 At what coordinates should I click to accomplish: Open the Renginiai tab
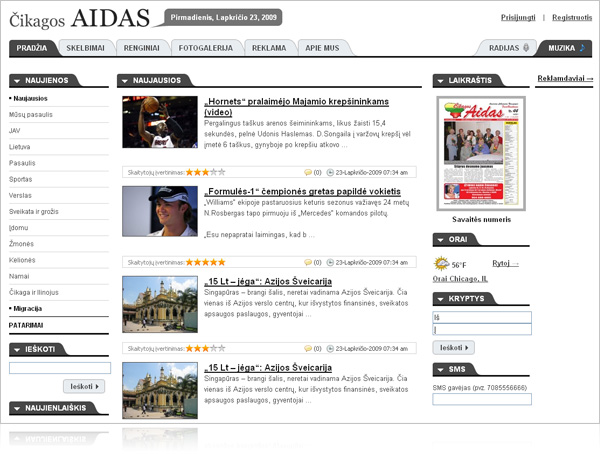click(x=142, y=48)
